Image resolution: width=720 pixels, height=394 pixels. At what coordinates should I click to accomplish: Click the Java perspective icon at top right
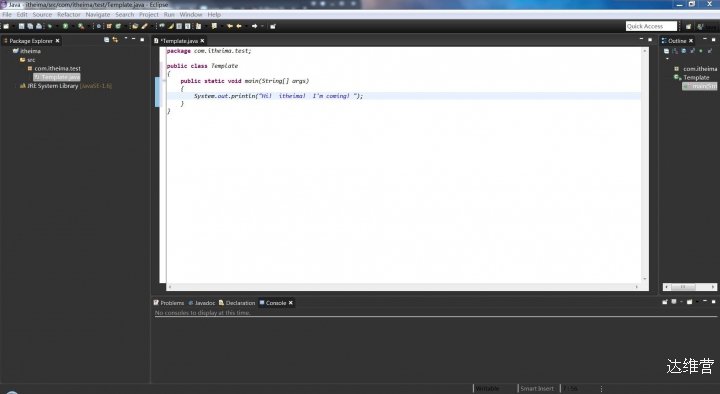700,27
